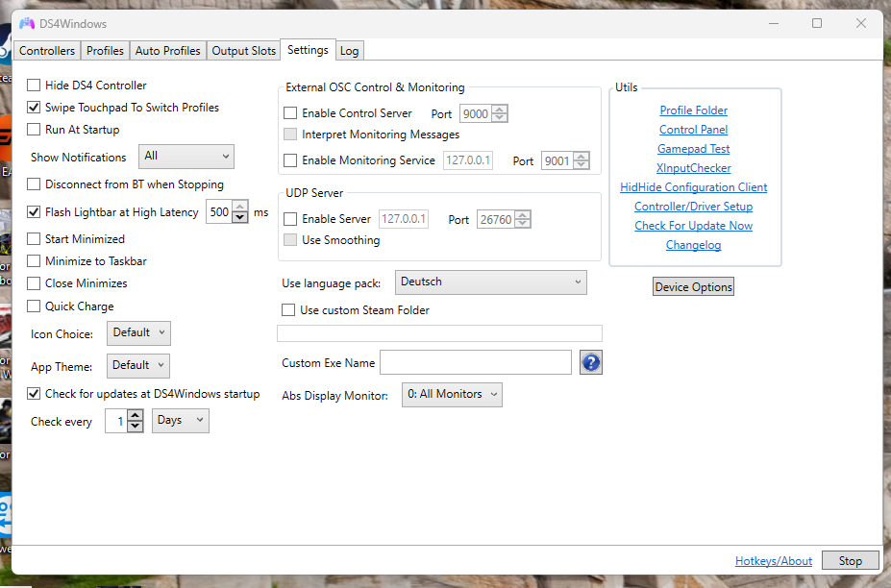Image resolution: width=891 pixels, height=588 pixels.
Task: Click the Flash Lightbar 500 ms field
Action: pyautogui.click(x=219, y=212)
